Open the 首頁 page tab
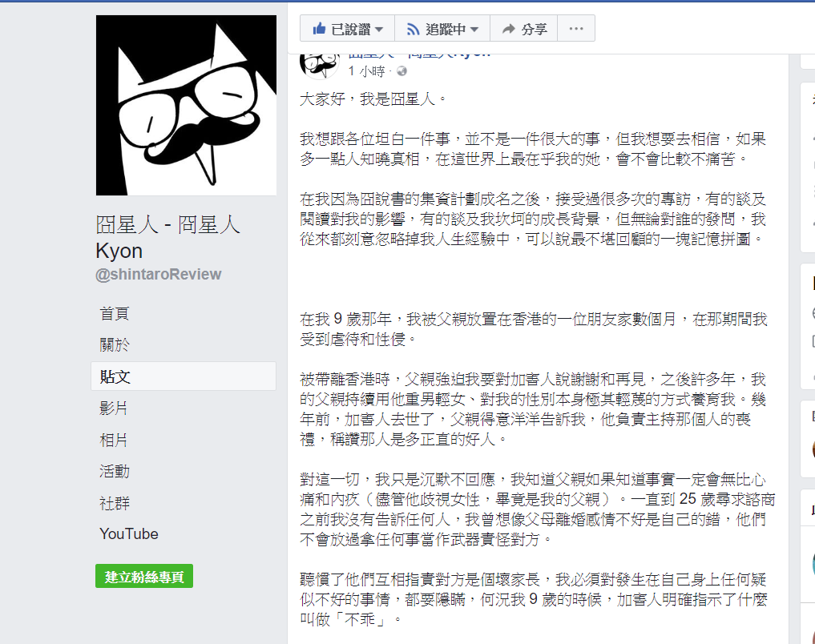Image resolution: width=815 pixels, height=644 pixels. point(115,314)
